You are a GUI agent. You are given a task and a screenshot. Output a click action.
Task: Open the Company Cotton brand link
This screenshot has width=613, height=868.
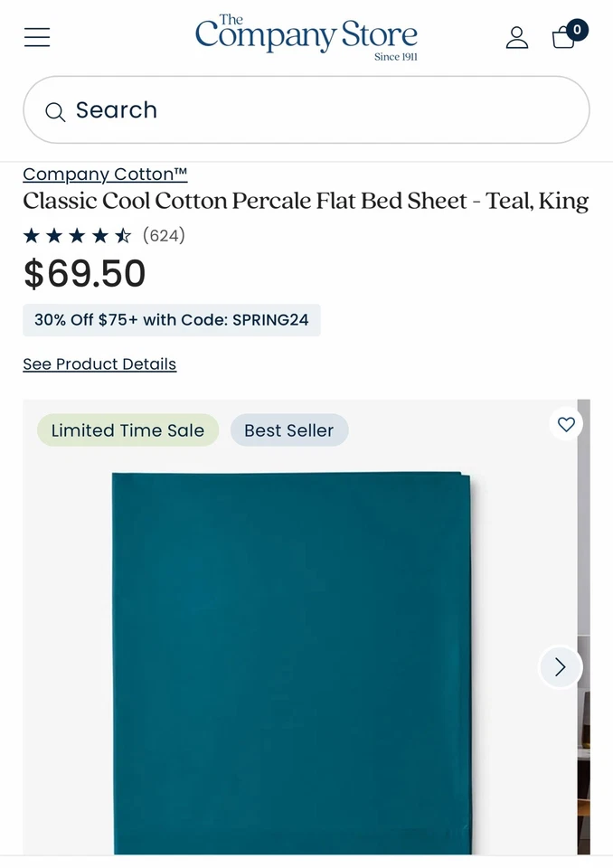[105, 174]
